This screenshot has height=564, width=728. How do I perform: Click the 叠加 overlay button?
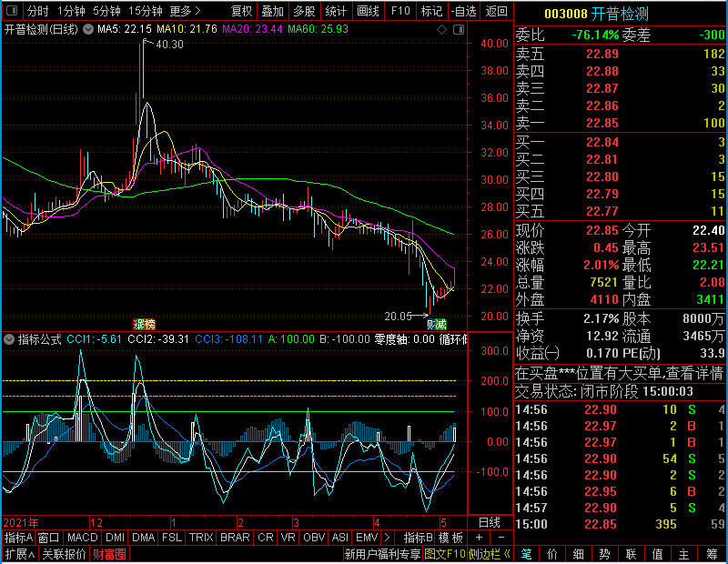click(272, 11)
